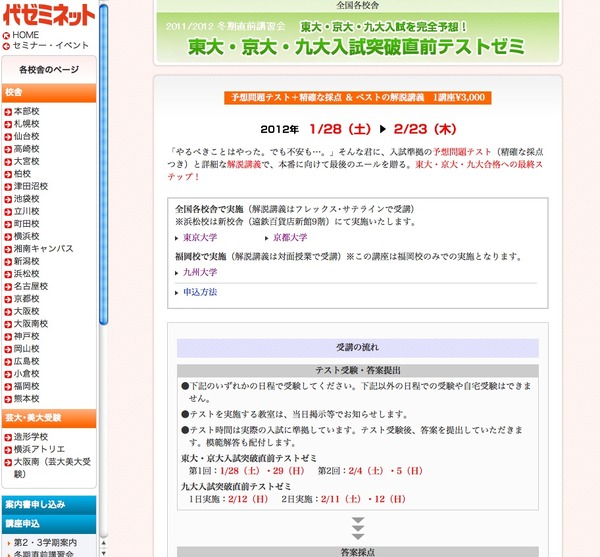Click arrow icon next to 名古屋校

8,287
